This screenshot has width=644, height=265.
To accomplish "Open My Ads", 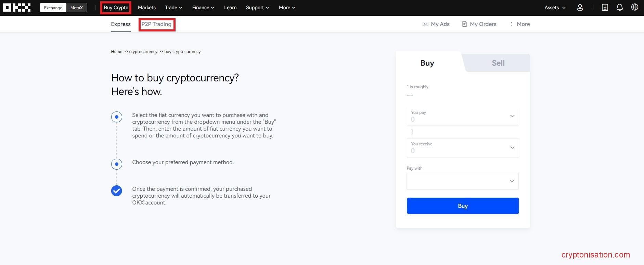I will pyautogui.click(x=436, y=24).
